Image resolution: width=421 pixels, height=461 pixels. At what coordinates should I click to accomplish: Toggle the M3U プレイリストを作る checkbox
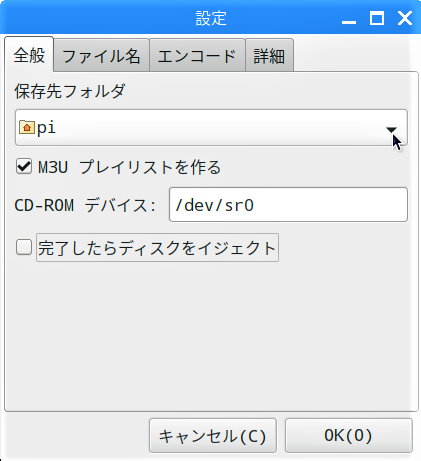click(24, 166)
